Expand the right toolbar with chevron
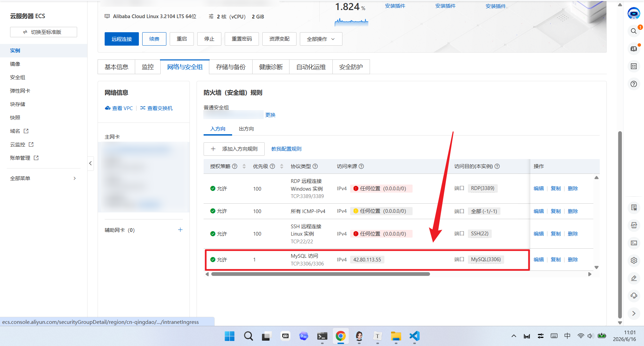This screenshot has height=346, width=644. click(x=634, y=313)
